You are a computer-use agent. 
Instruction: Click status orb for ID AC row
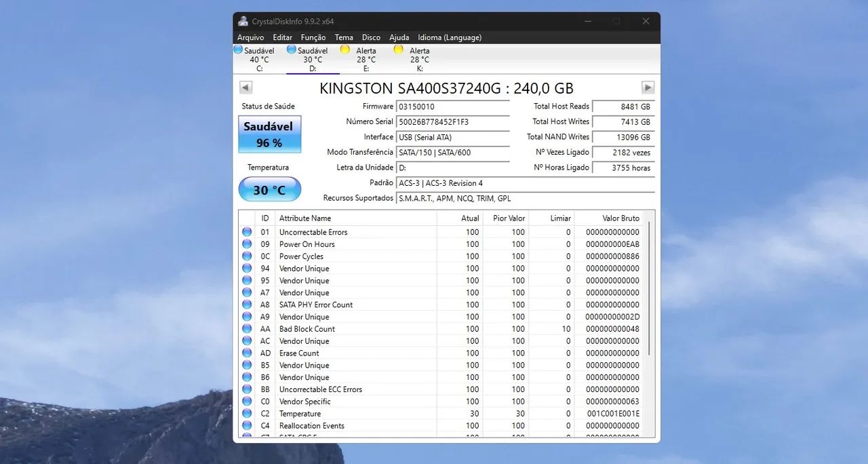247,341
